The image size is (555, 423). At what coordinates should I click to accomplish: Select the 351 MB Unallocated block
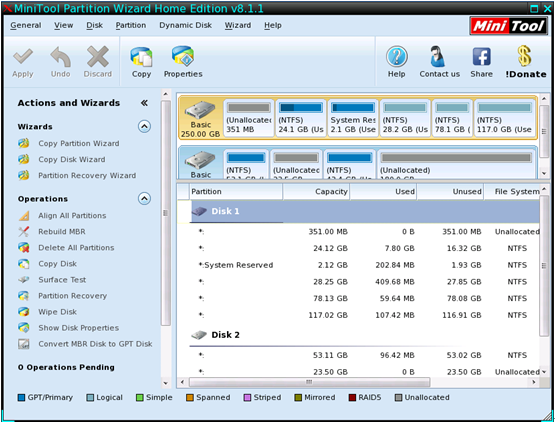click(x=249, y=118)
